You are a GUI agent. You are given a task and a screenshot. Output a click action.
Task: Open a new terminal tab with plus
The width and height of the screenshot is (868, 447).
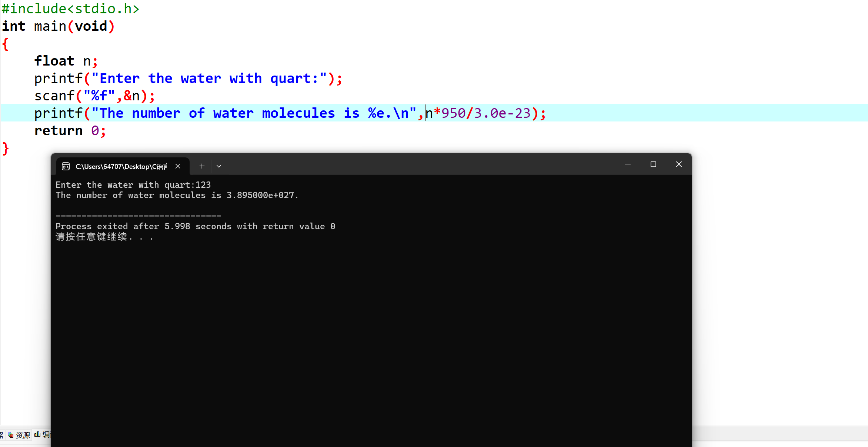pos(202,166)
